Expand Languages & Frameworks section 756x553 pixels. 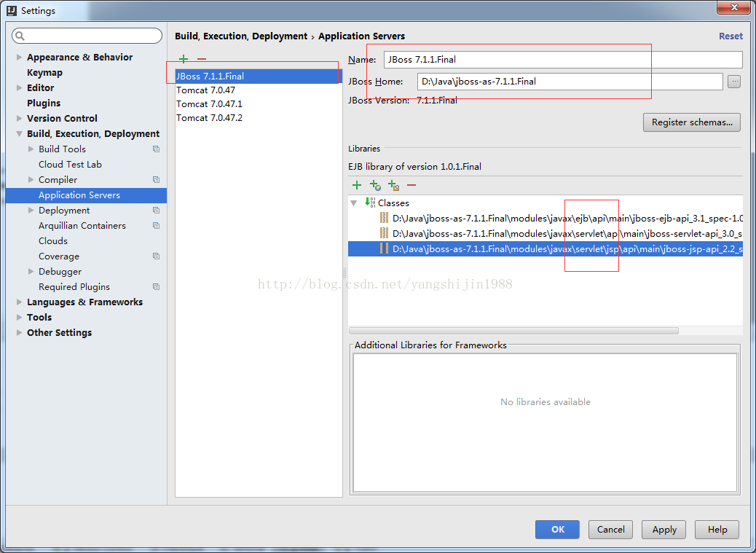19,302
